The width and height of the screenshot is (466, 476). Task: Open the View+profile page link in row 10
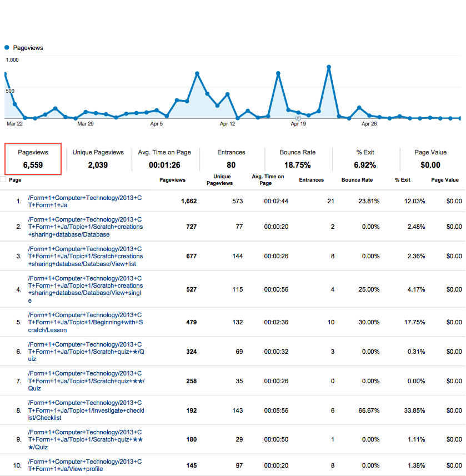coord(85,465)
